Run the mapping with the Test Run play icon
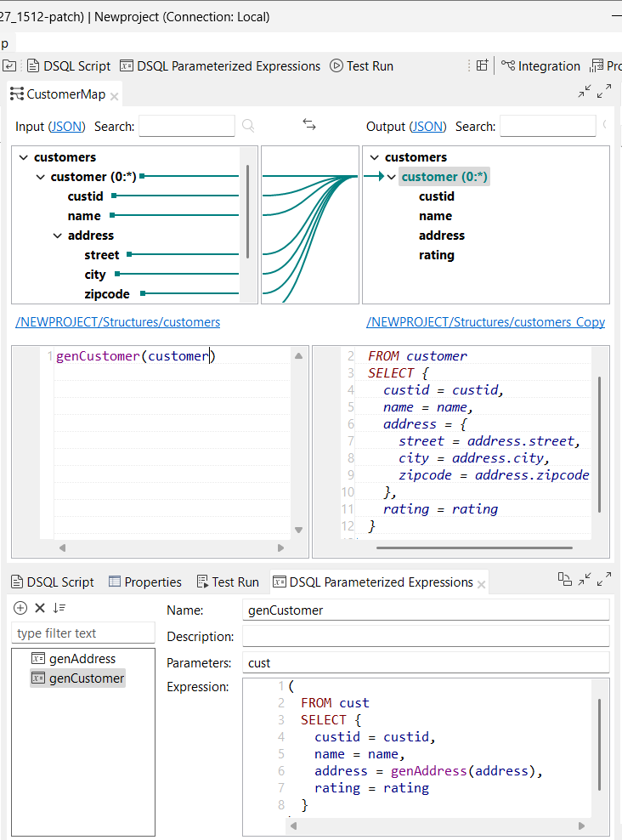 coord(336,65)
